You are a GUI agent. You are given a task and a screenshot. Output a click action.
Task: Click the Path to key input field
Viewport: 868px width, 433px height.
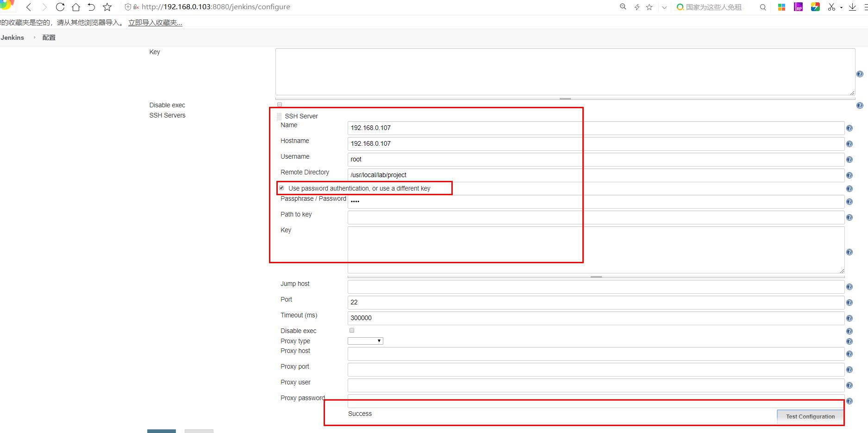pos(596,217)
